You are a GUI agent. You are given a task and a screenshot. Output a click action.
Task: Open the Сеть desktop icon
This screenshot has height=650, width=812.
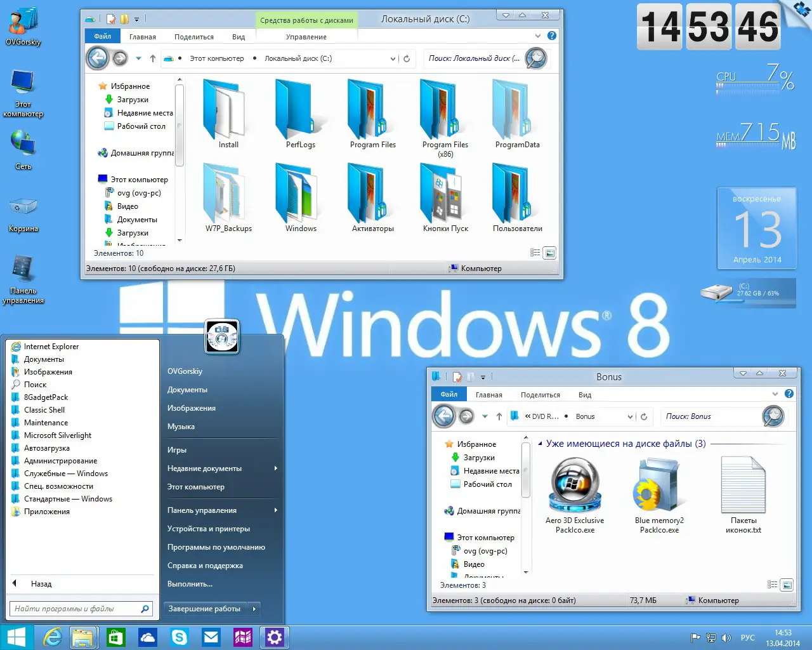[23, 150]
